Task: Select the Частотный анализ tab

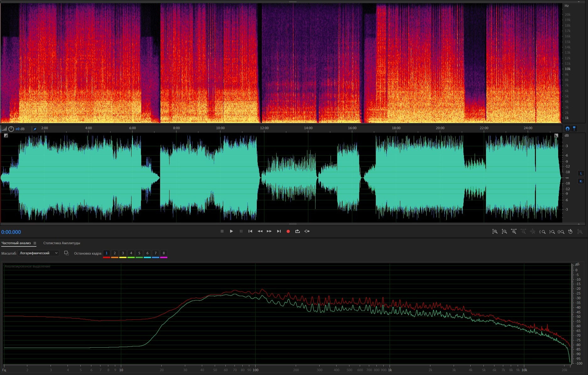Action: [16, 243]
